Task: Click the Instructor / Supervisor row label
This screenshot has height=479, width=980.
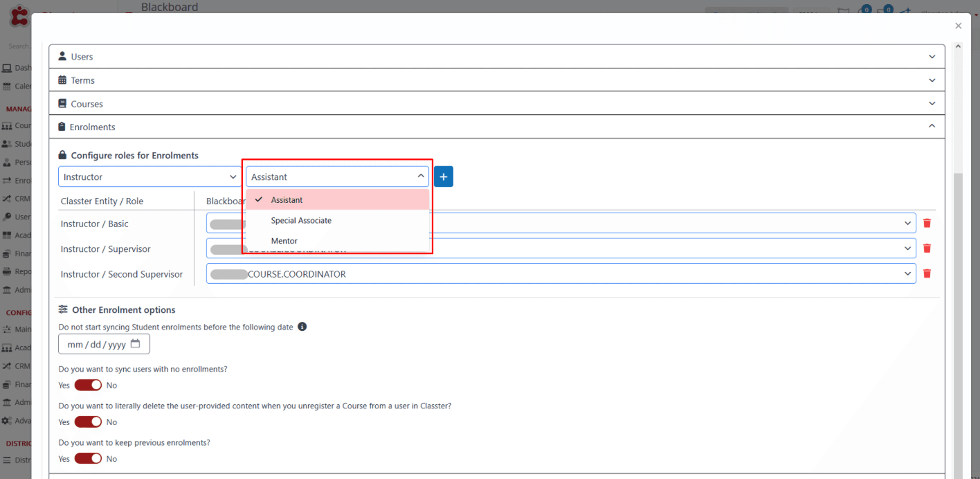Action: click(x=105, y=249)
